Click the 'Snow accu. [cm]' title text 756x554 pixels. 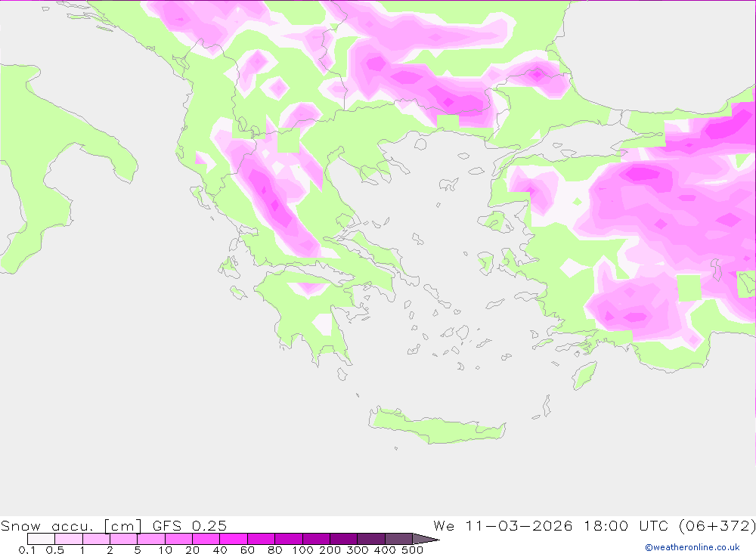[x=71, y=525]
